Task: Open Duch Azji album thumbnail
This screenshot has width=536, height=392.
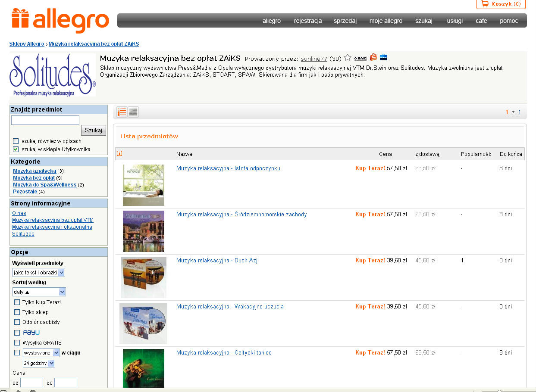Action: [144, 277]
